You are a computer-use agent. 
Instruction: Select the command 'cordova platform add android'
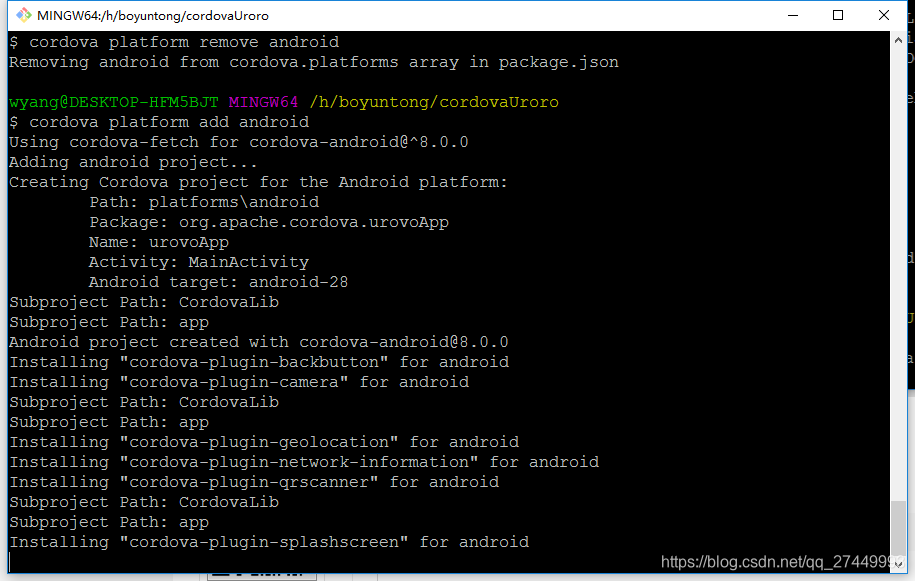[160, 121]
